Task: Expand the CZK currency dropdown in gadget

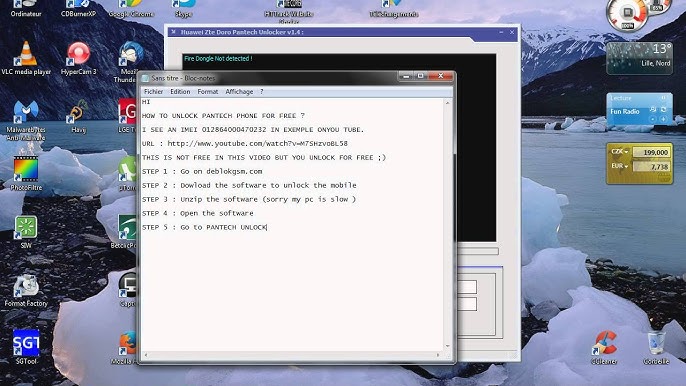Action: point(620,151)
